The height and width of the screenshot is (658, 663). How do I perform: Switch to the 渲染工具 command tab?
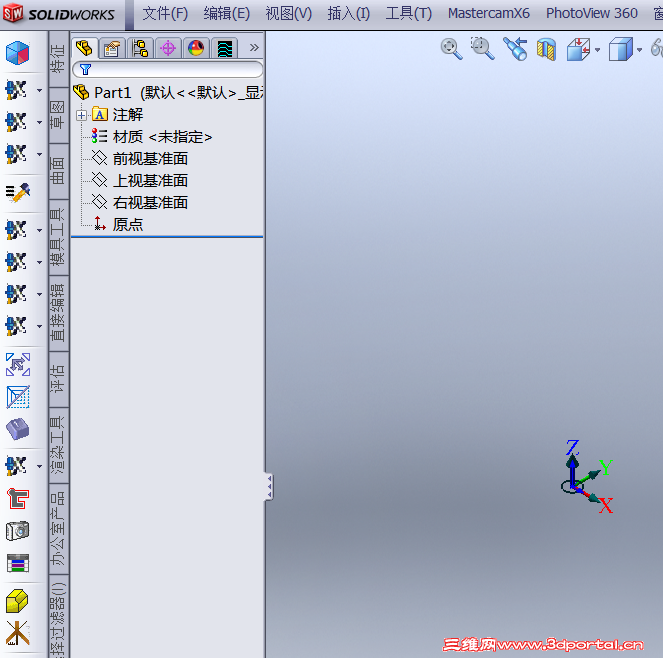coord(59,445)
